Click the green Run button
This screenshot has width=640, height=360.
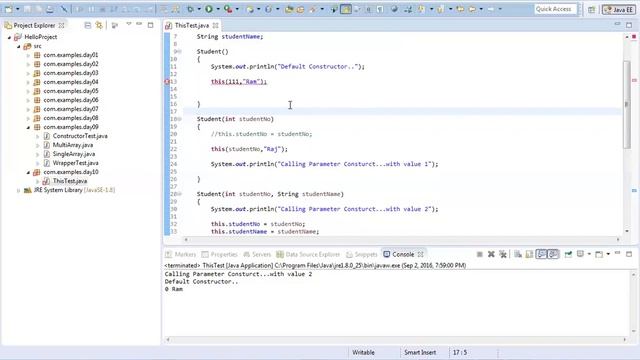pyautogui.click(x=209, y=9)
